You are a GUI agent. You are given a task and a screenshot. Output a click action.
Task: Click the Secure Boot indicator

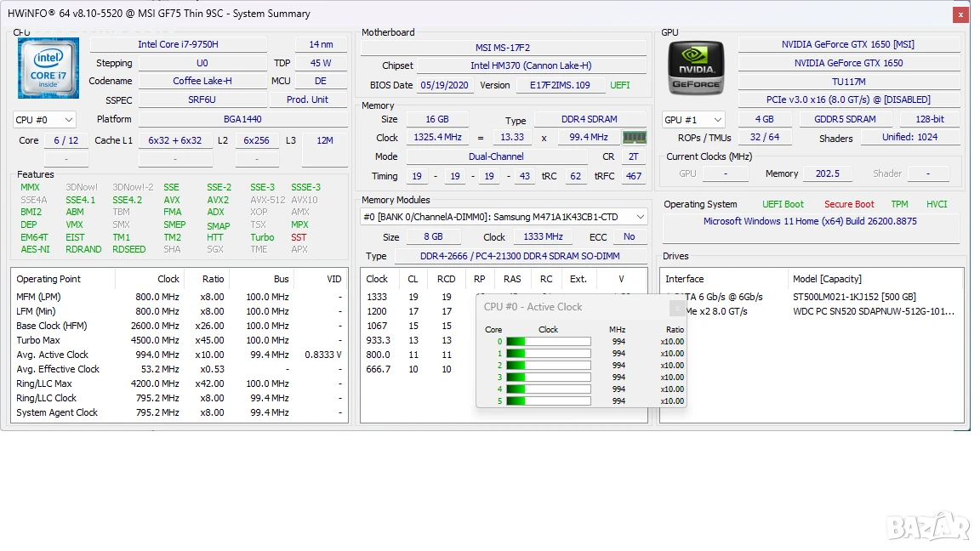pos(849,204)
